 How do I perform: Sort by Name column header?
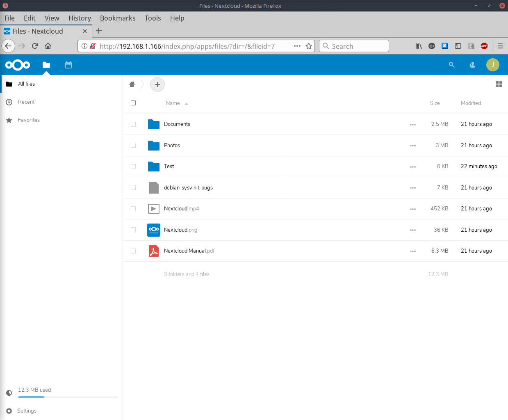pyautogui.click(x=173, y=103)
